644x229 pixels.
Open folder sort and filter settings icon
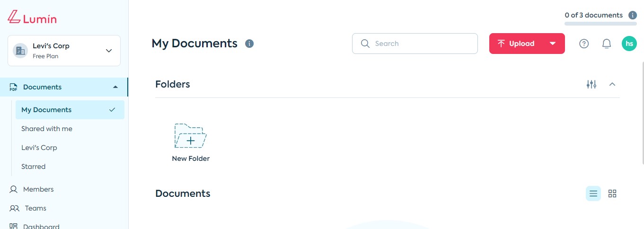pyautogui.click(x=591, y=84)
